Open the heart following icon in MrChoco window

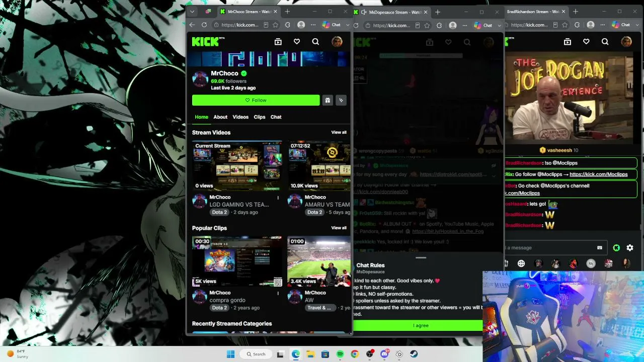tap(297, 42)
